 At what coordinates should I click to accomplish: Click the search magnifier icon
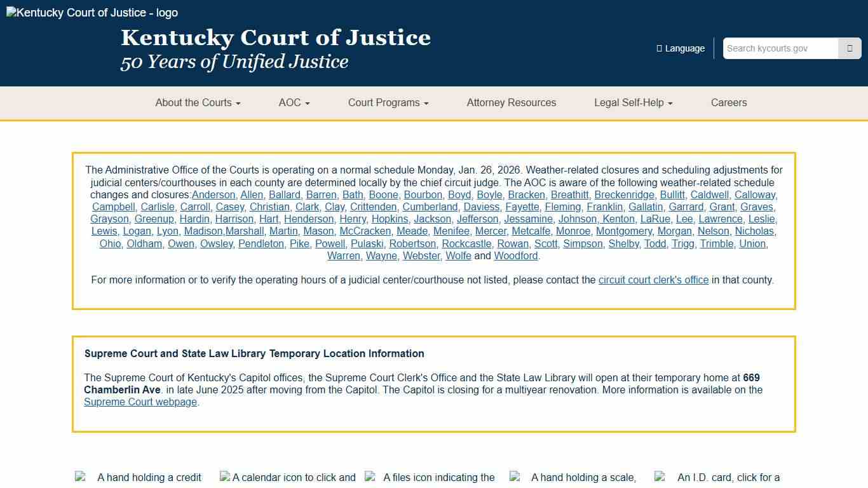click(850, 48)
